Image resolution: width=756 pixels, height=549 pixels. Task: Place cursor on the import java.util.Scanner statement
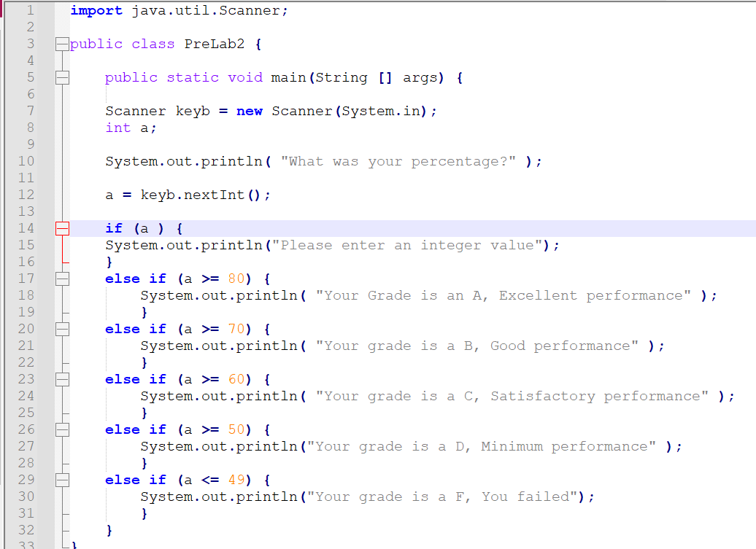175,10
